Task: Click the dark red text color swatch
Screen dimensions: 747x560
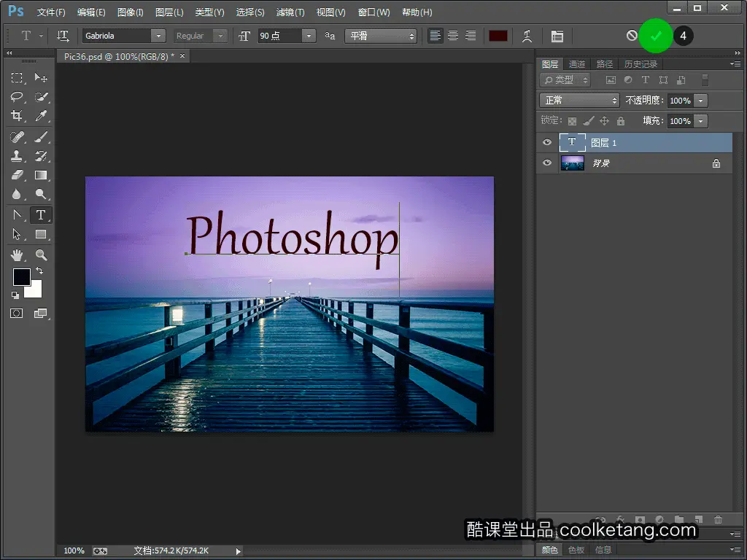Action: pos(498,36)
